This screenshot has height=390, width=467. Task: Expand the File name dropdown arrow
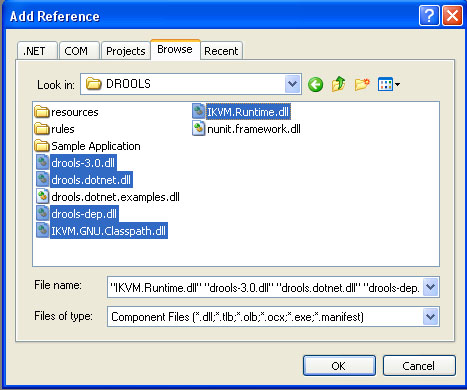point(431,287)
